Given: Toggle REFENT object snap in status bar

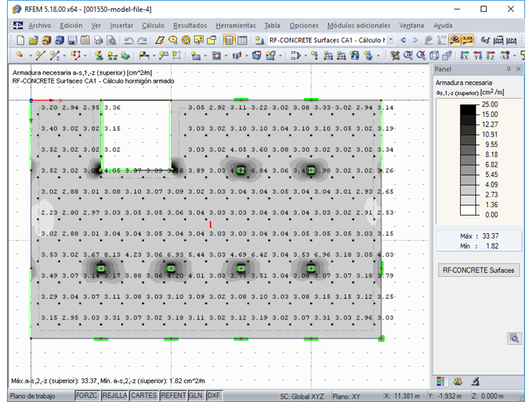Looking at the screenshot, I should tap(173, 395).
